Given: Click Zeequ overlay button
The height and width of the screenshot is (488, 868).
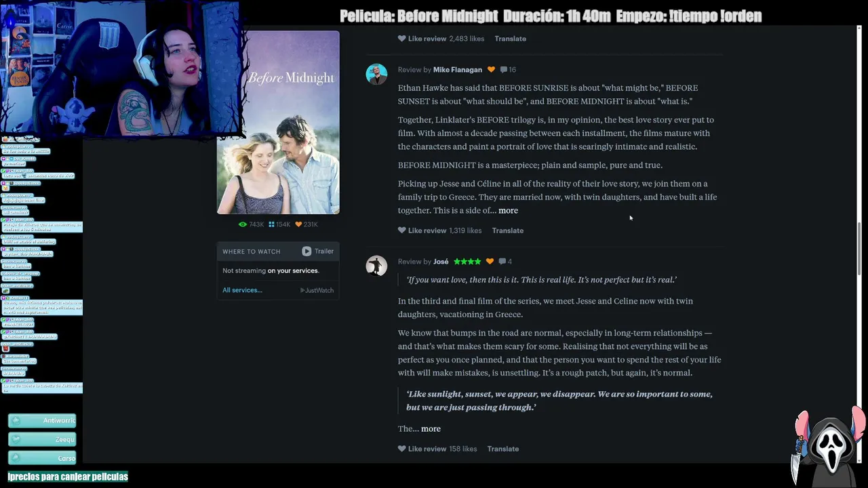Looking at the screenshot, I should click(42, 439).
